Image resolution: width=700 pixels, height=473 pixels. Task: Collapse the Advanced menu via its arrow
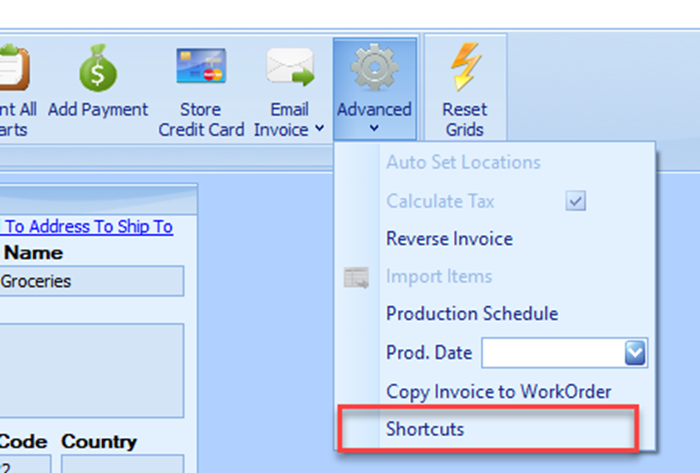[x=374, y=128]
